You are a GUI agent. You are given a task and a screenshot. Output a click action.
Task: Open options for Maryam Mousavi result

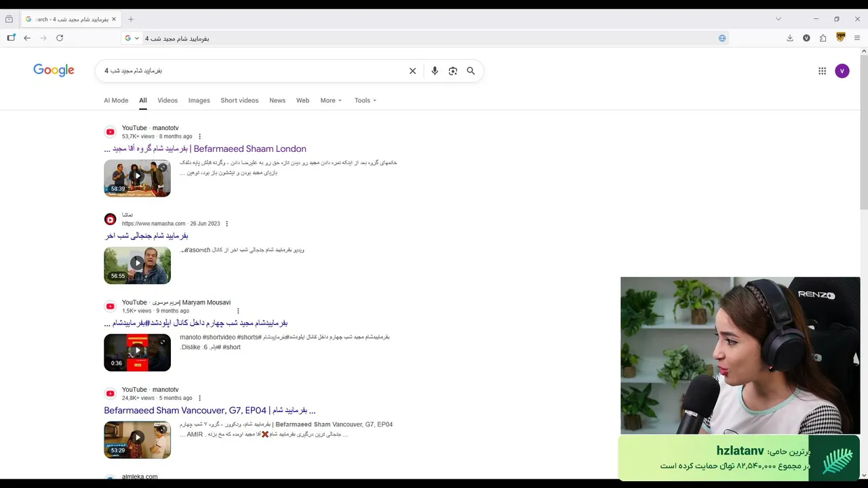(x=238, y=311)
